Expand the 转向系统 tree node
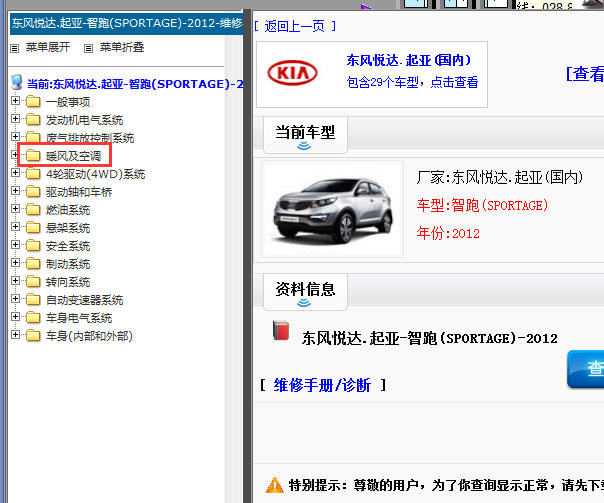The height and width of the screenshot is (503, 604). 15,280
